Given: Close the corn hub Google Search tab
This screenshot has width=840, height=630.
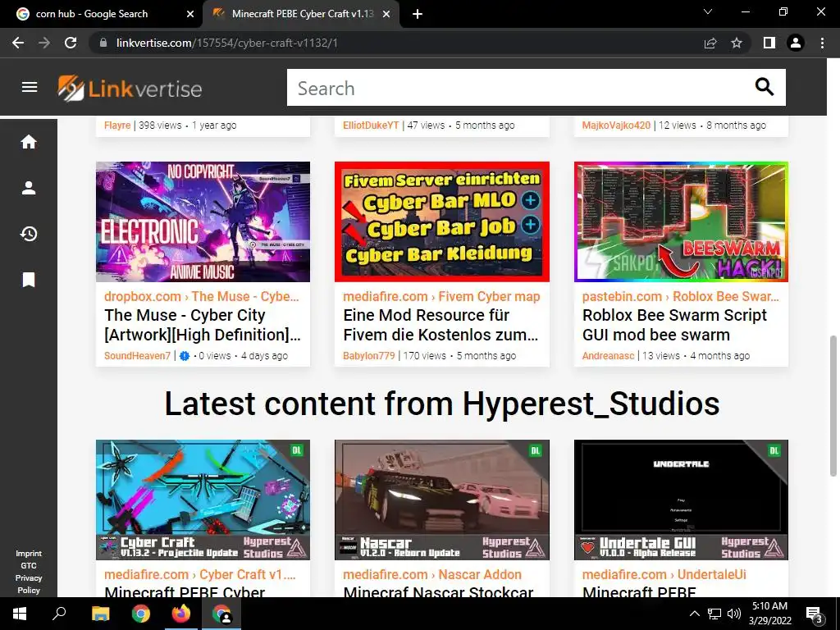Looking at the screenshot, I should pos(190,15).
